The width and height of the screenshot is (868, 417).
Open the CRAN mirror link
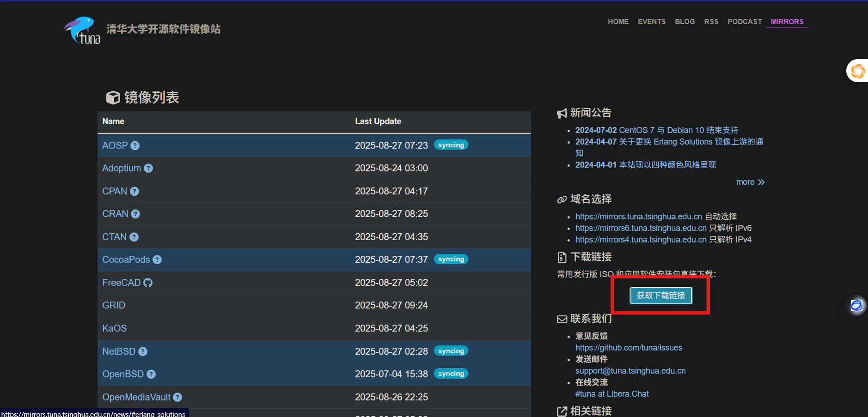coord(115,214)
